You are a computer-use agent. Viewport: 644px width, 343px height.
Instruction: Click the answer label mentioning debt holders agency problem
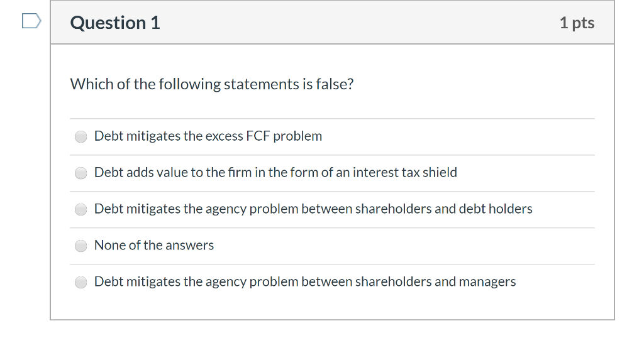coord(313,209)
